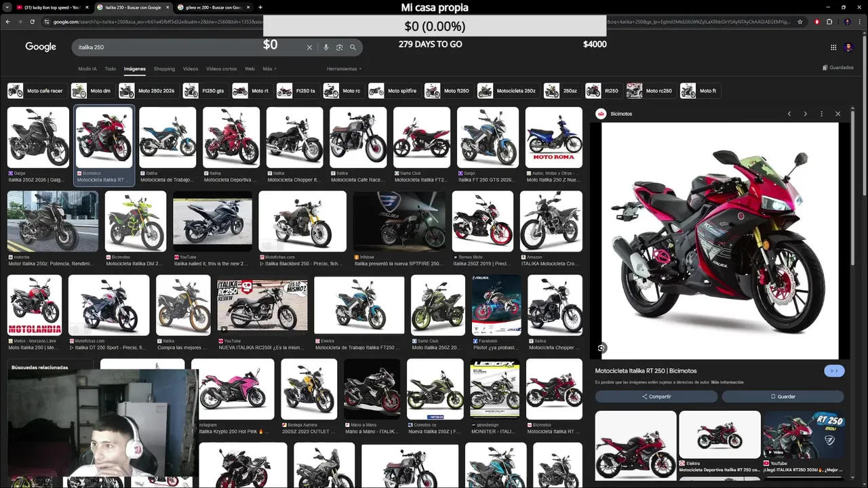Filter by Moto 250z 2026 chip
The height and width of the screenshot is (488, 868).
click(x=148, y=91)
